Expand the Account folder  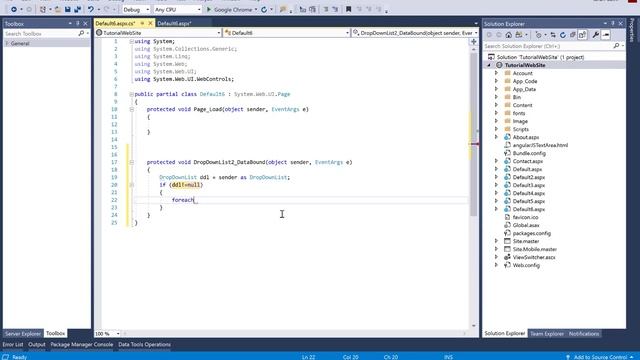tap(496, 73)
